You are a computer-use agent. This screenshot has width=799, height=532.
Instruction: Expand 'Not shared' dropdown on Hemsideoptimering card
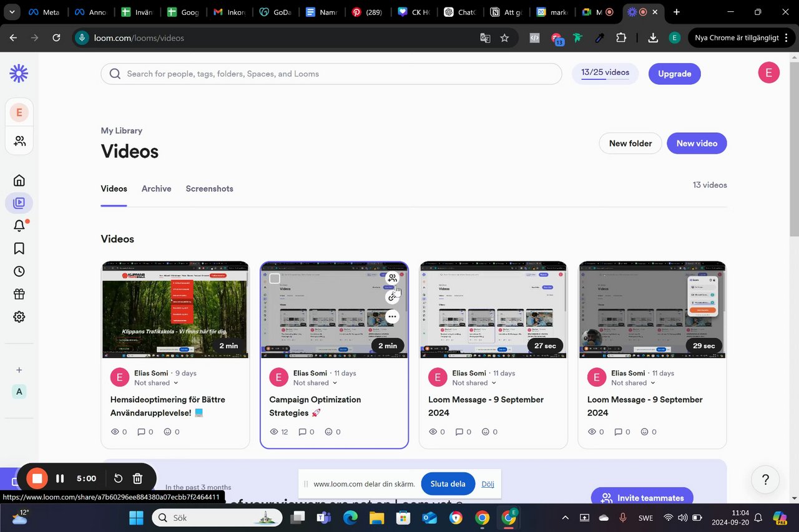pyautogui.click(x=156, y=383)
